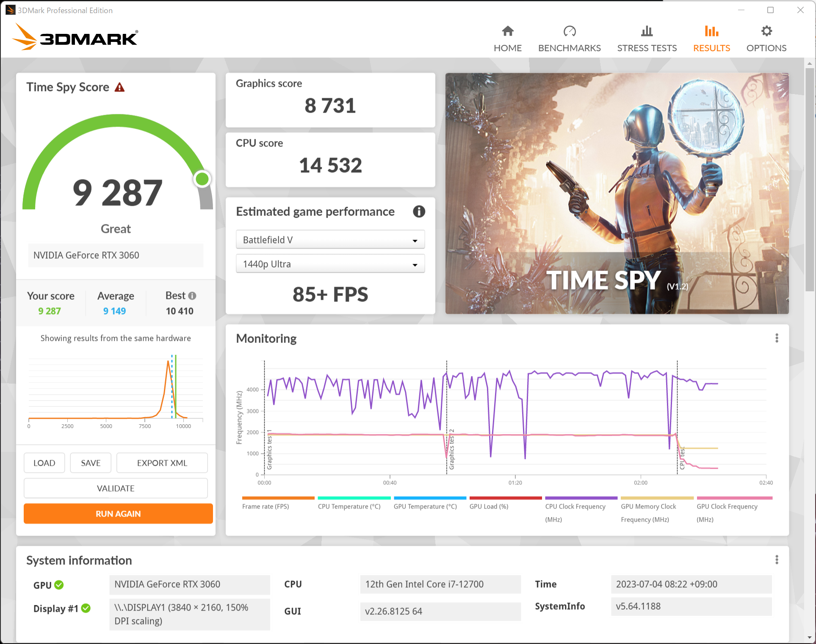816x644 pixels.
Task: Toggle the Frame rate (FPS) legend item
Action: pos(266,506)
